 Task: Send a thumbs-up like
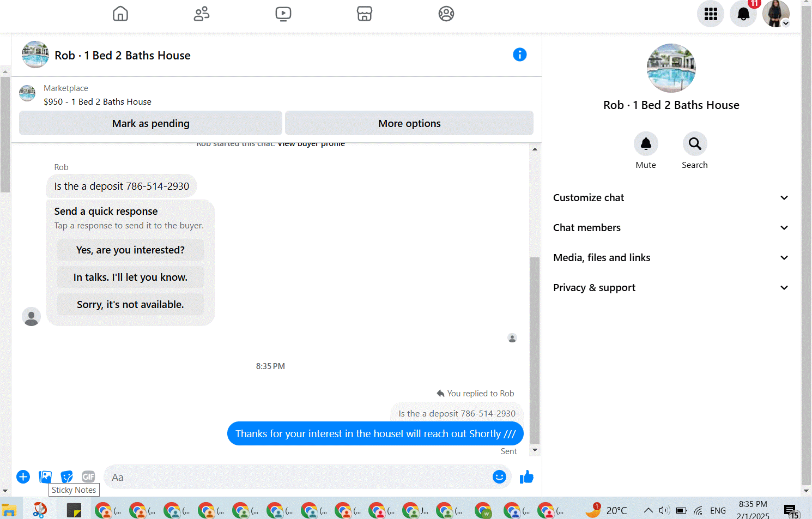tap(526, 477)
